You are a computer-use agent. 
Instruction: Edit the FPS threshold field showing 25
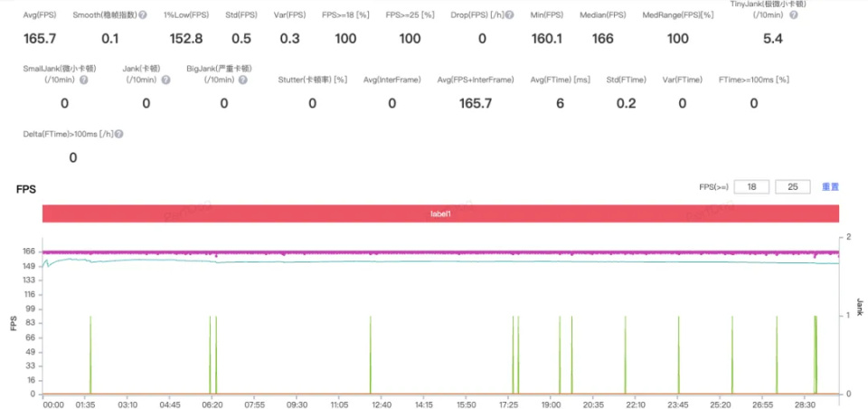(x=793, y=186)
